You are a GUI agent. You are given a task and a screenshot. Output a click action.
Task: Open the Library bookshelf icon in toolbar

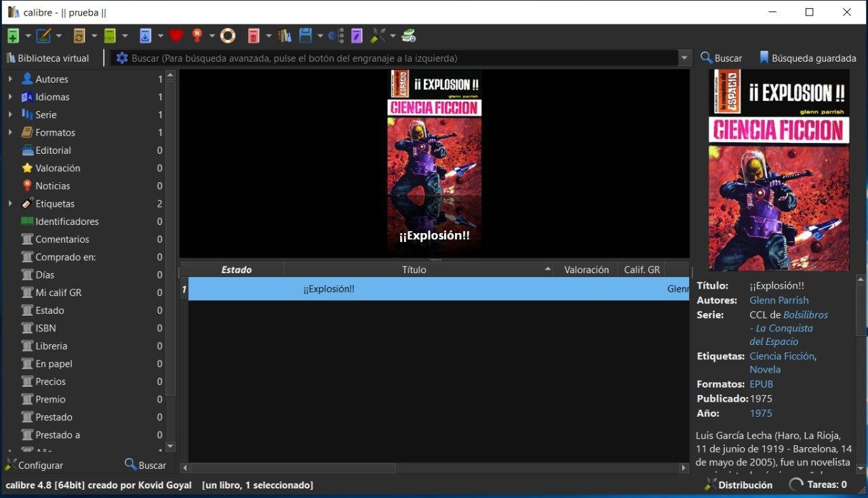pos(284,36)
